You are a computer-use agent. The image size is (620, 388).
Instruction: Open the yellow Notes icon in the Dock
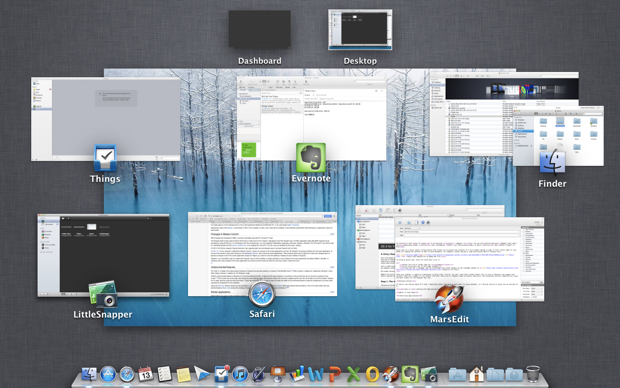click(x=183, y=374)
